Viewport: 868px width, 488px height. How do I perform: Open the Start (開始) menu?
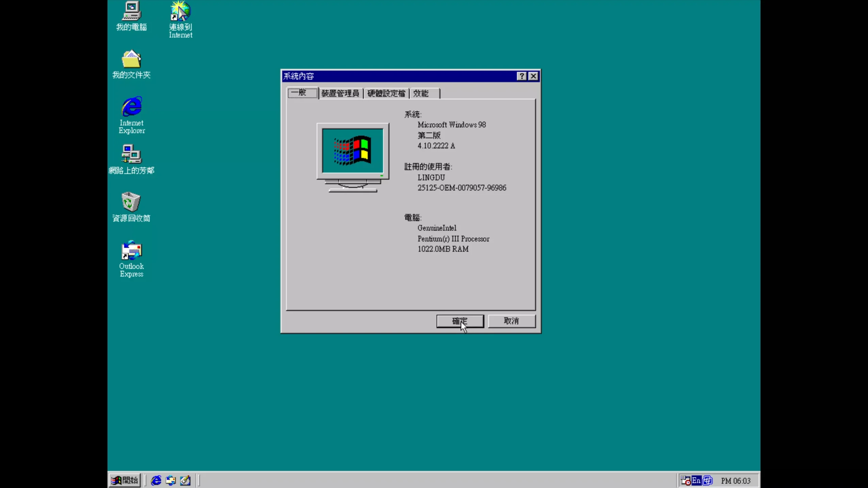click(124, 480)
